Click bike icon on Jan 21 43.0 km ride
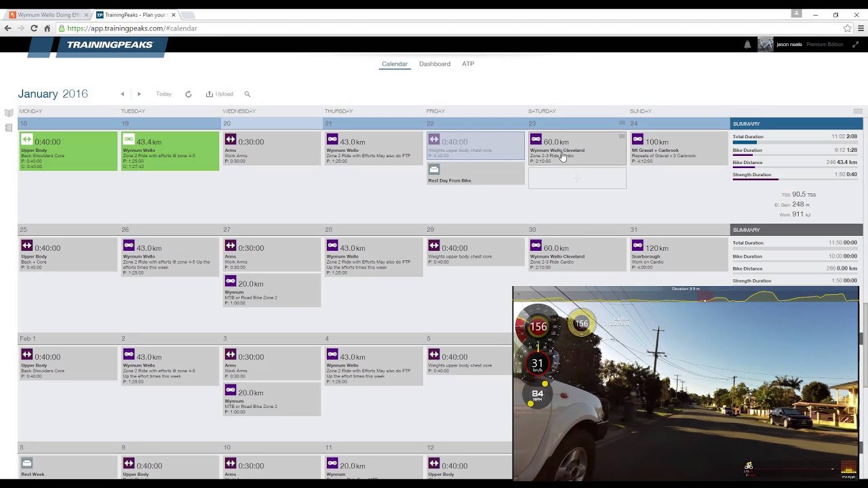Screen dimensions: 868x488 [332, 140]
